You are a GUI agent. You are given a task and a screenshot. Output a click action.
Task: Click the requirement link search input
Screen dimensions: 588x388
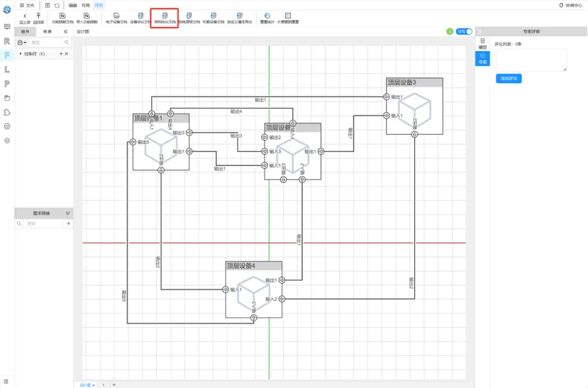(44, 223)
